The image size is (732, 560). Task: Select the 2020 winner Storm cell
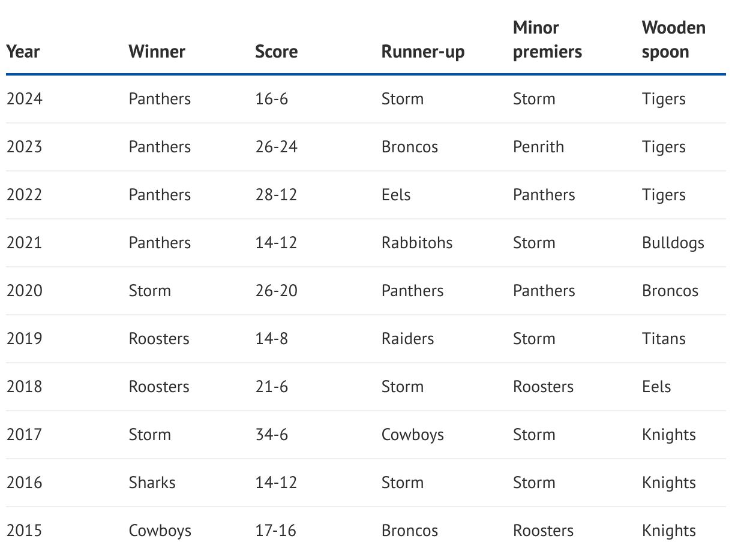(x=150, y=291)
